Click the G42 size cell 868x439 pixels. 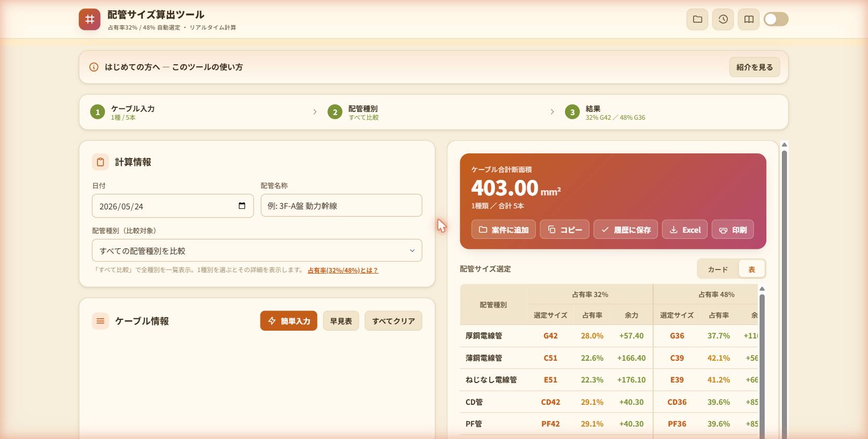coord(550,336)
